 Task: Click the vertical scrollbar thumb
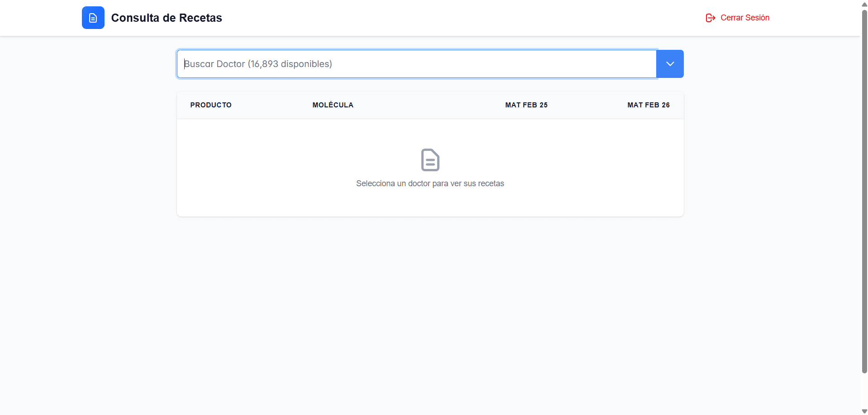click(864, 190)
